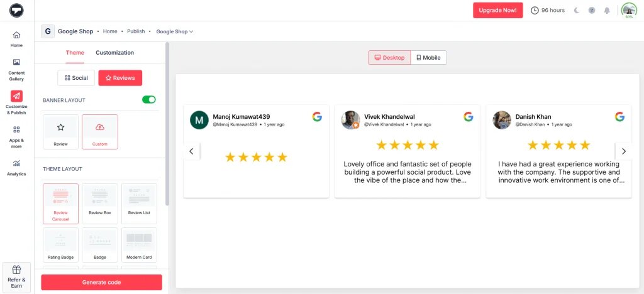This screenshot has width=644, height=294.
Task: Open Home from the left sidebar
Action: (16, 39)
